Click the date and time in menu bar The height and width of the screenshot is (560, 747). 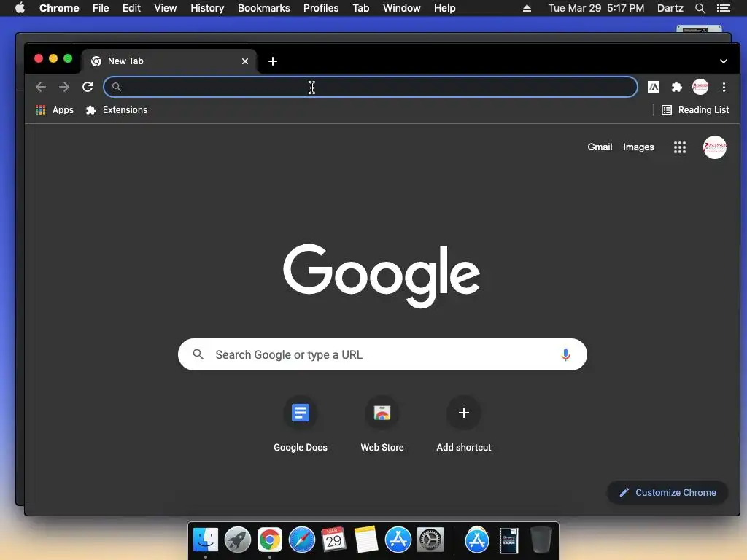pyautogui.click(x=596, y=8)
